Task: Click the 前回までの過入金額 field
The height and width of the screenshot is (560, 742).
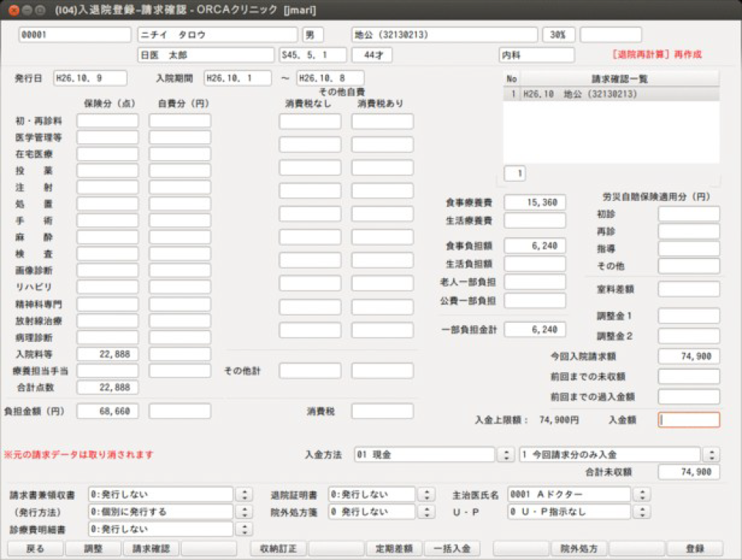Action: point(689,397)
